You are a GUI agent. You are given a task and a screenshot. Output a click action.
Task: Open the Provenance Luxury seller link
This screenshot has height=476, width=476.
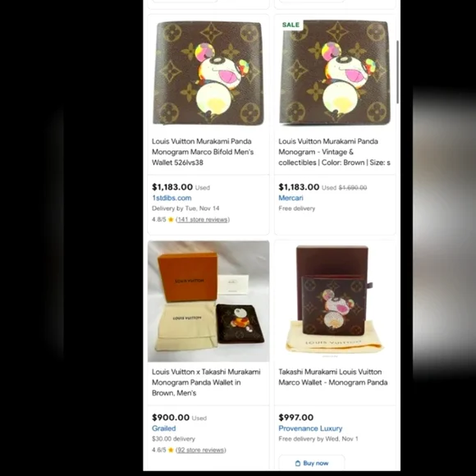(310, 428)
